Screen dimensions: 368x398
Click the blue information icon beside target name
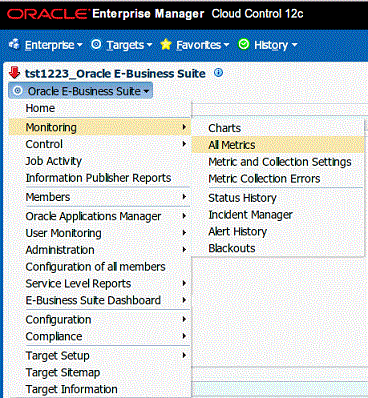pyautogui.click(x=218, y=72)
